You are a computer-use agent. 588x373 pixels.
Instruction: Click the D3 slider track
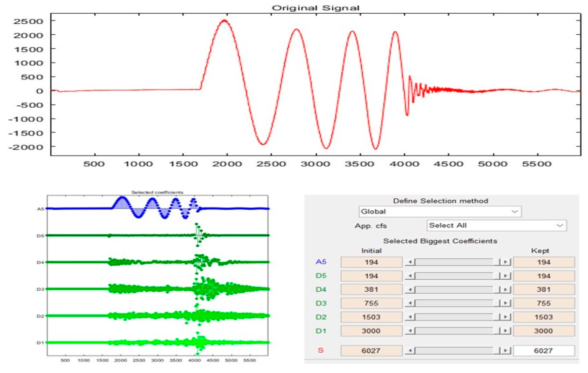454,303
